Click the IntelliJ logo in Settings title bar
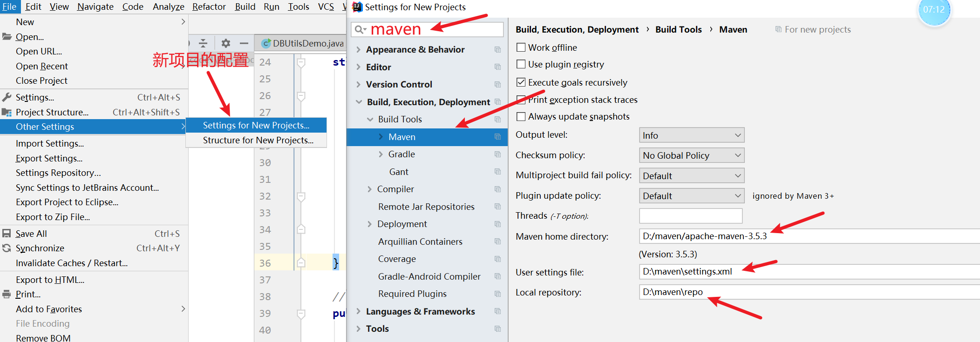980x342 pixels. tap(357, 7)
